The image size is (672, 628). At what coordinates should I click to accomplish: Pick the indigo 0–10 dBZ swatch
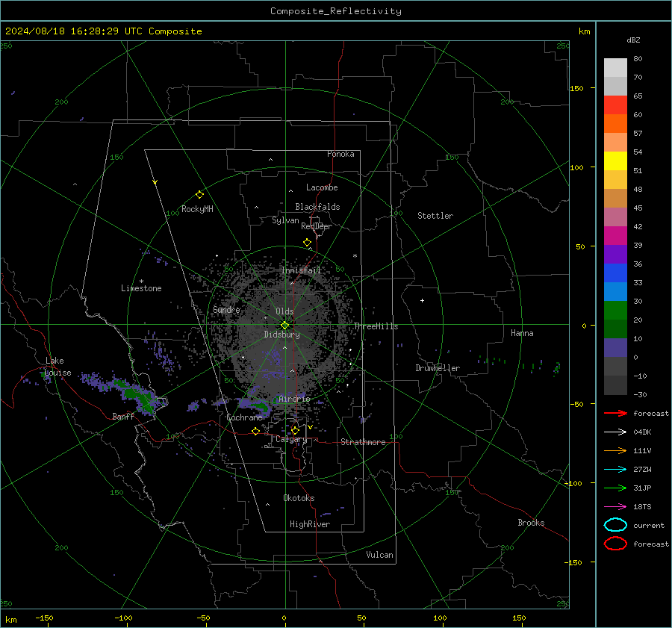click(615, 347)
